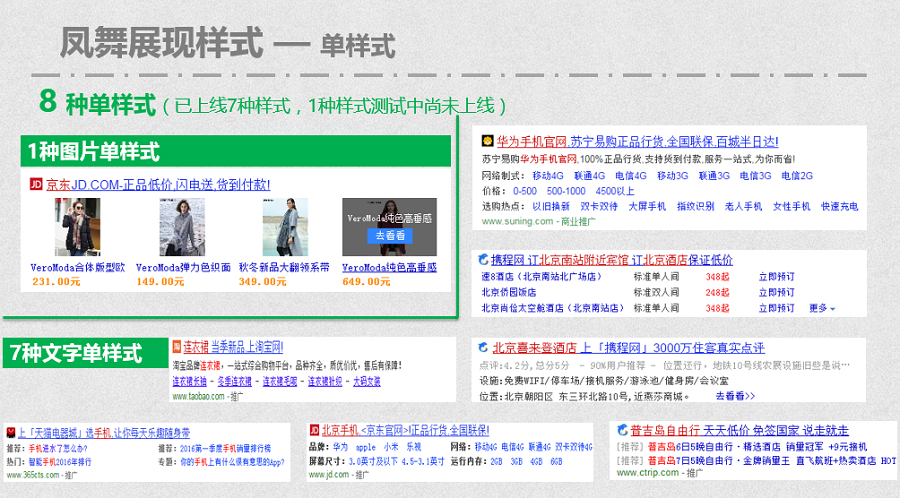900x498 pixels.
Task: Click the Ctrip icon before 携程网 订北京南站 title
Action: 483,260
